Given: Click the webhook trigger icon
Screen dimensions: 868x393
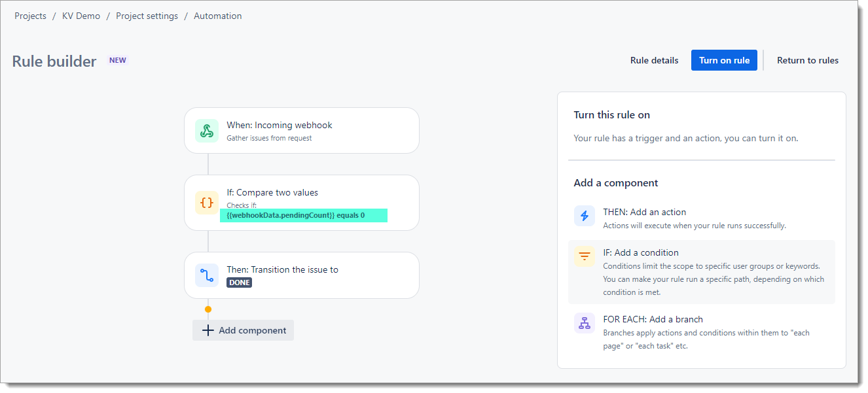Looking at the screenshot, I should click(x=207, y=131).
